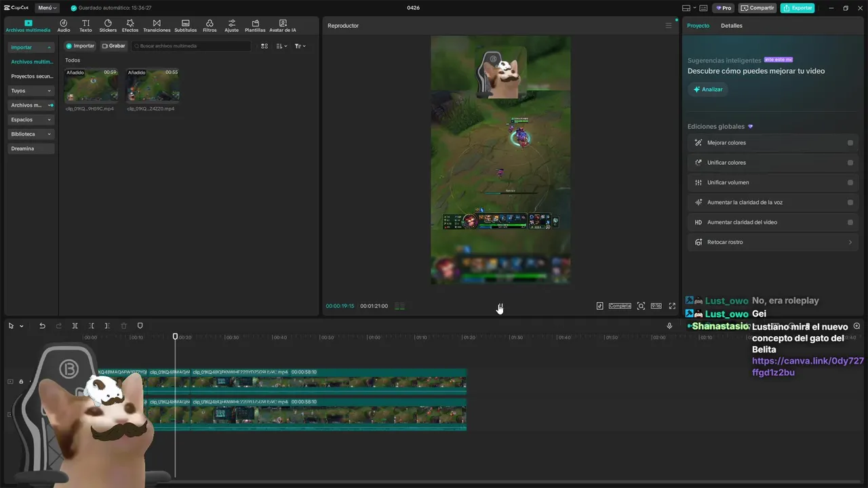
Task: Open the Subtítulos panel
Action: 185,26
